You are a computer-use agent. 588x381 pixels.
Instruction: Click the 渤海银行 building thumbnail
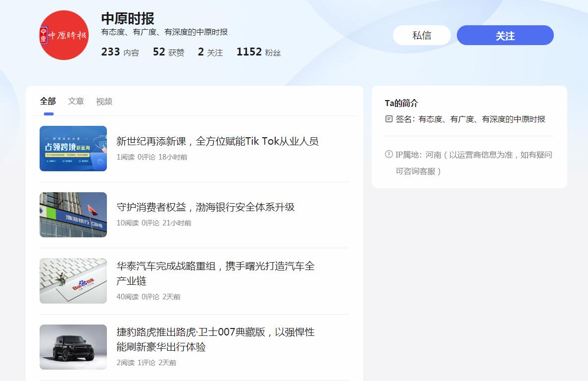pyautogui.click(x=73, y=215)
